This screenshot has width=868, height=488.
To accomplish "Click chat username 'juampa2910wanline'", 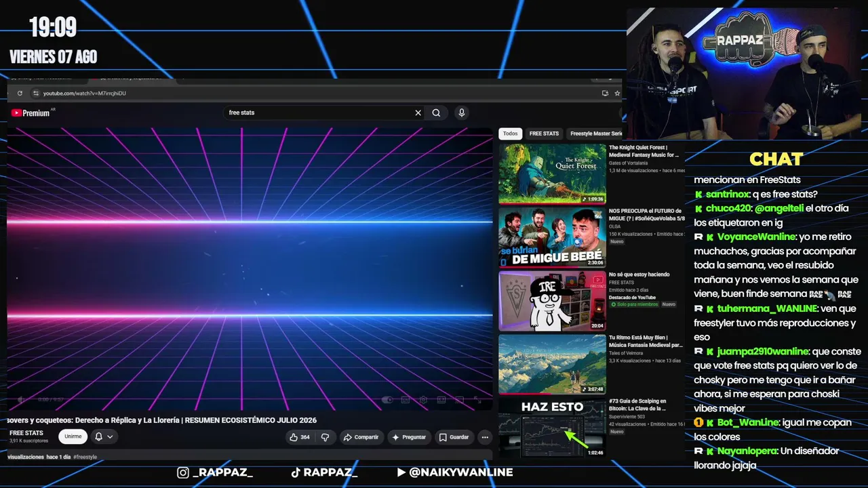I will 763,352.
